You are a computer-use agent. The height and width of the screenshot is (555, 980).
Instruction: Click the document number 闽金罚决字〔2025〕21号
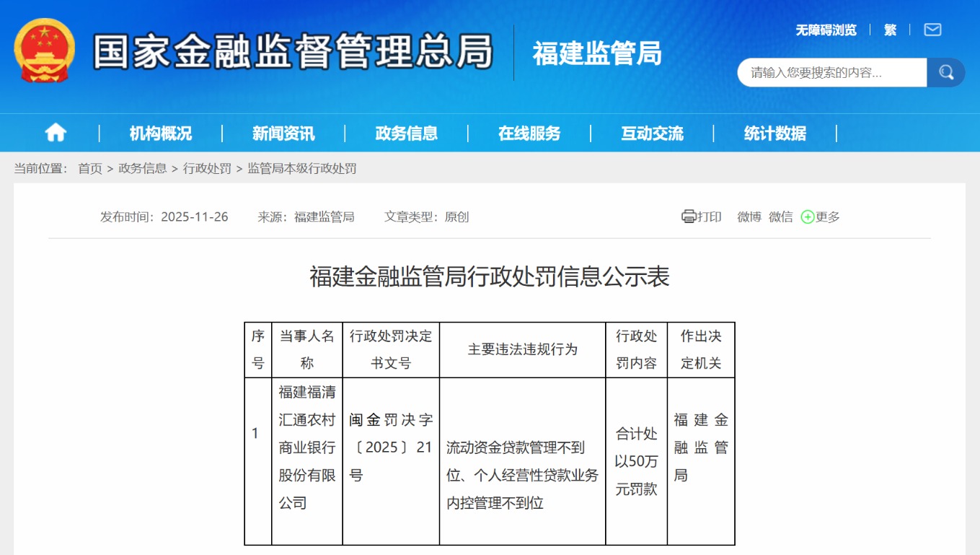click(x=391, y=447)
